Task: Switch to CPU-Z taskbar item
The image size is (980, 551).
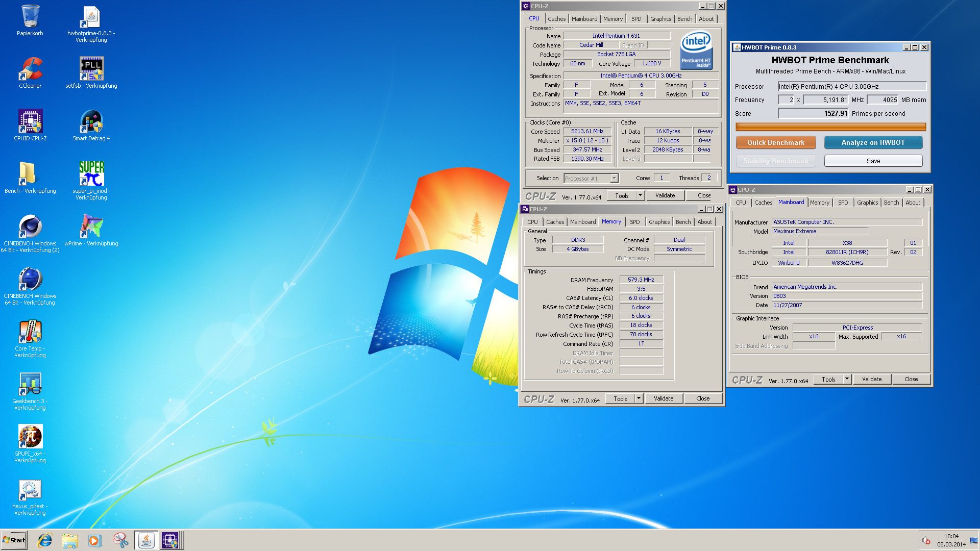Action: [x=171, y=540]
